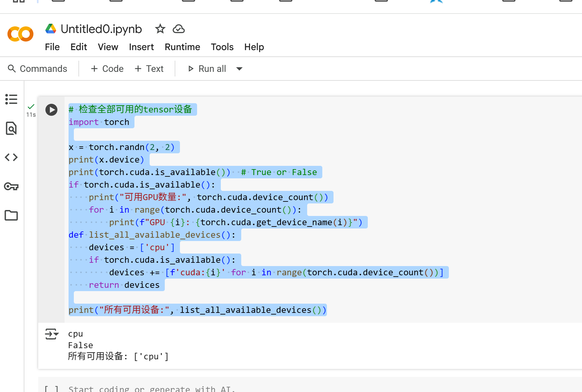Open the Code snippets sidebar icon
Image resolution: width=582 pixels, height=392 pixels.
click(11, 157)
